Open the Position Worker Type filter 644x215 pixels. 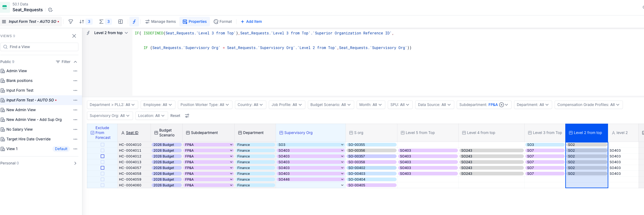pyautogui.click(x=205, y=105)
